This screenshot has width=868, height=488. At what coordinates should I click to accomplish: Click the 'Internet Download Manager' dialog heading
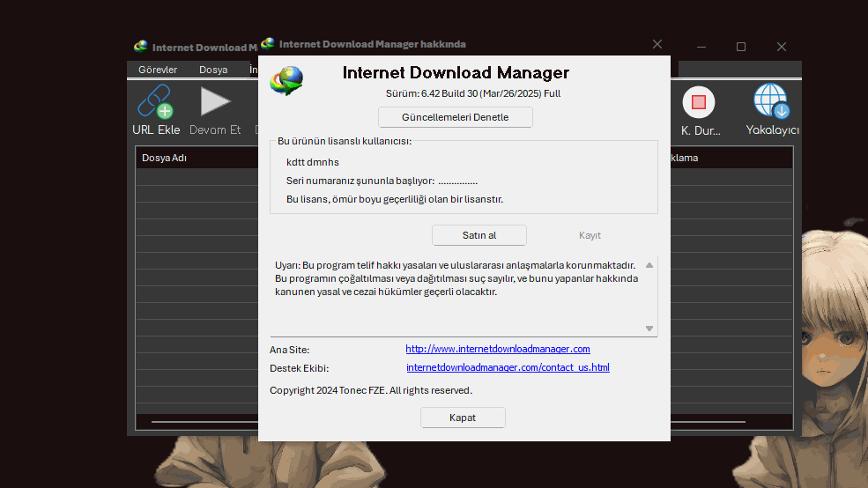[x=456, y=72]
